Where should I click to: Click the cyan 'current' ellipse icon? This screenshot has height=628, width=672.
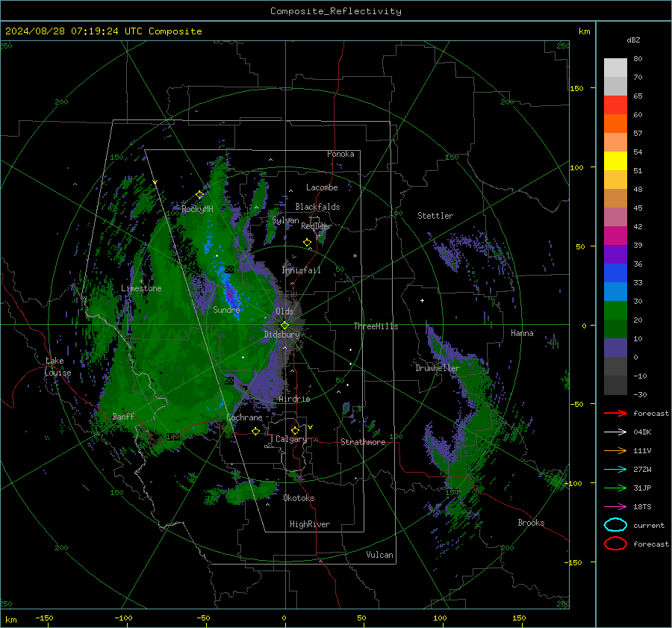click(x=615, y=525)
